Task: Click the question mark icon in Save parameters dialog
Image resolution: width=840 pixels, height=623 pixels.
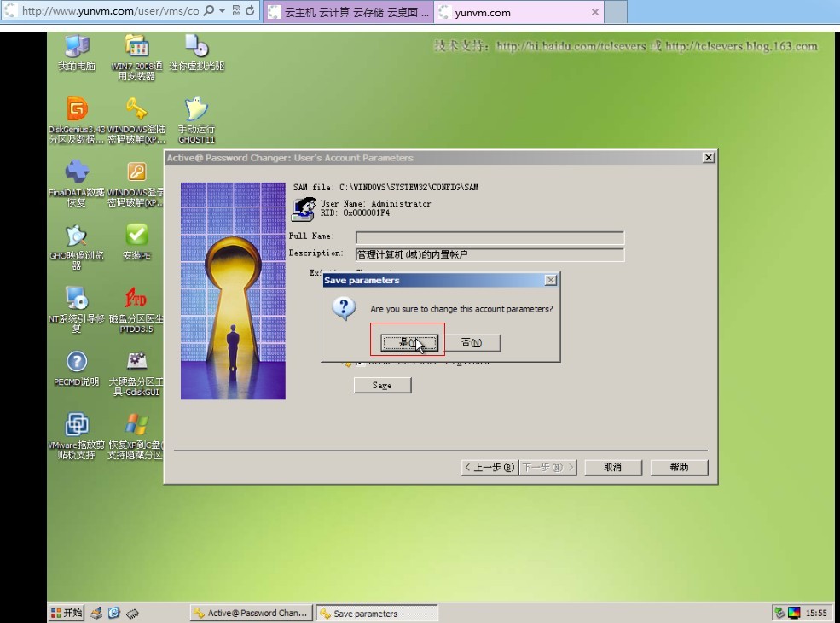Action: (x=344, y=309)
